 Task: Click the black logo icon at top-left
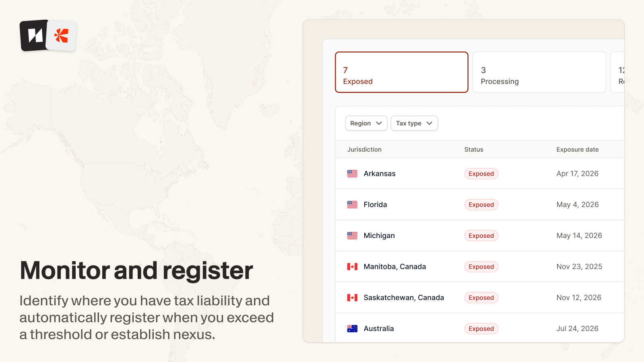point(34,35)
